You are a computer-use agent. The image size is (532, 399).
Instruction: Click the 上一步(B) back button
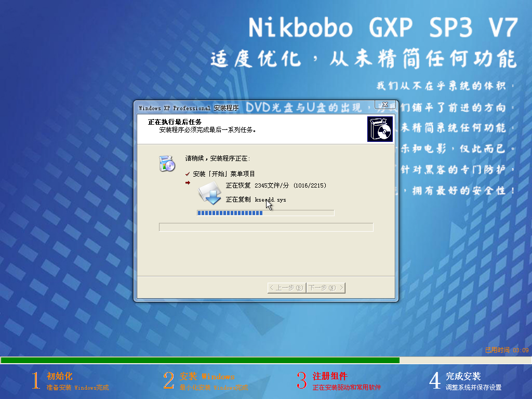click(x=287, y=288)
